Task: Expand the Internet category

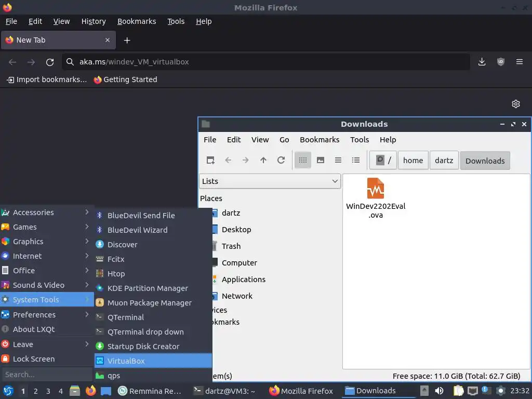Action: point(47,256)
